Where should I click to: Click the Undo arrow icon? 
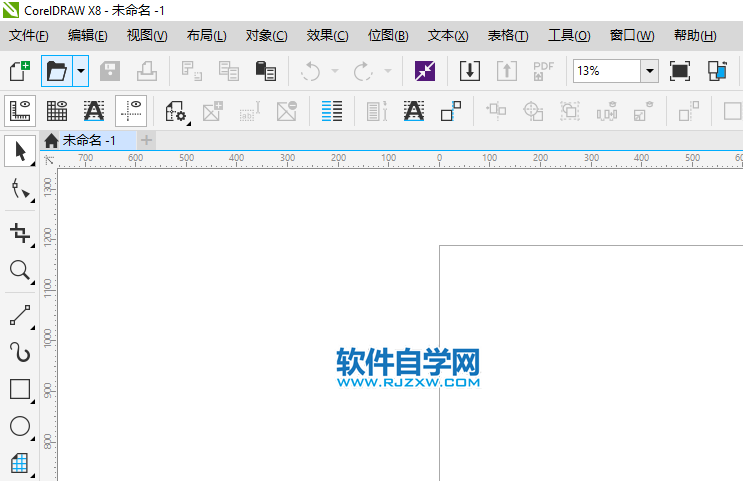pyautogui.click(x=311, y=71)
